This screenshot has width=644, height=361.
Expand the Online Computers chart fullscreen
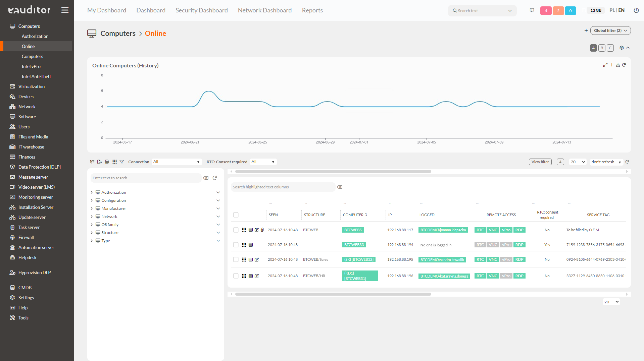[x=605, y=65]
